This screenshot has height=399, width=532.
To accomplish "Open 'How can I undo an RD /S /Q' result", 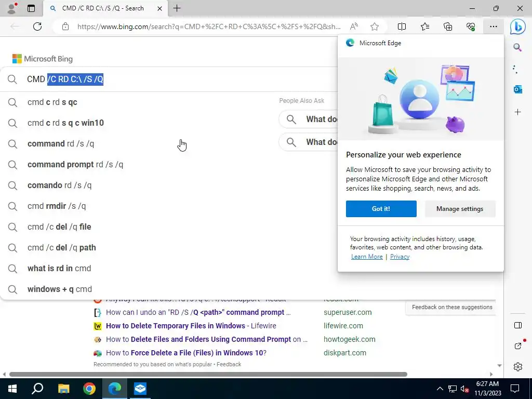I will pyautogui.click(x=198, y=312).
